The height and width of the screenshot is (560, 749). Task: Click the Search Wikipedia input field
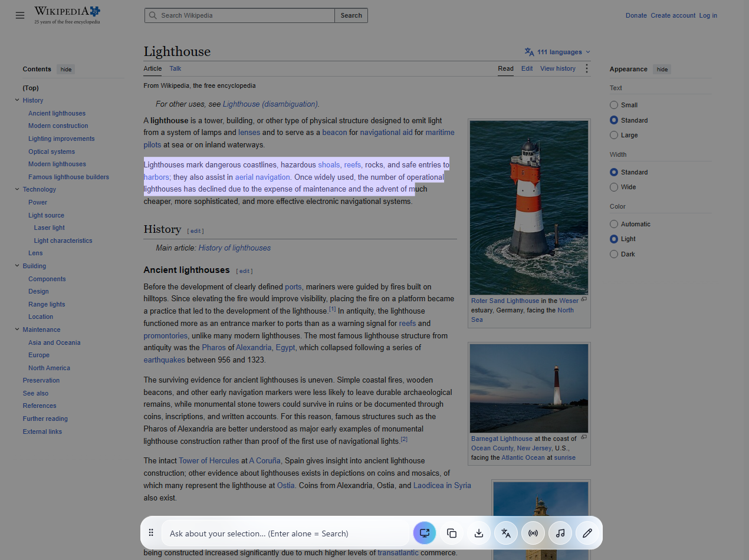[x=239, y=15]
